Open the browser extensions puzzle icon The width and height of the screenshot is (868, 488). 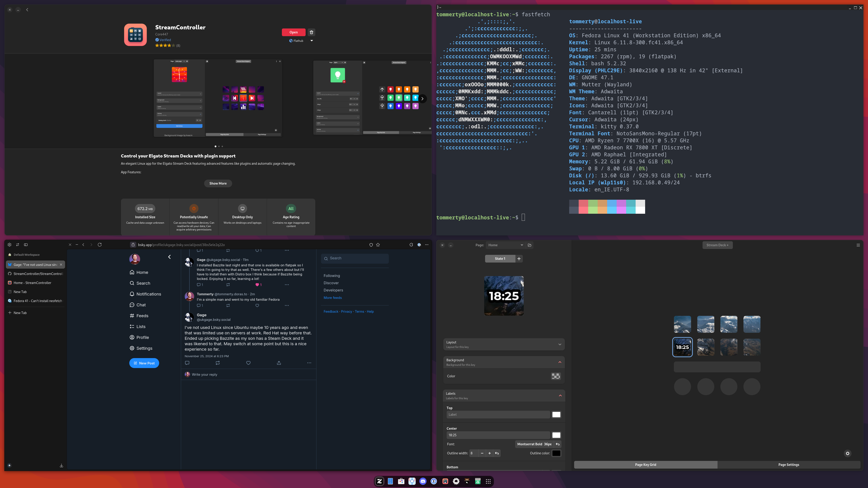coord(411,245)
